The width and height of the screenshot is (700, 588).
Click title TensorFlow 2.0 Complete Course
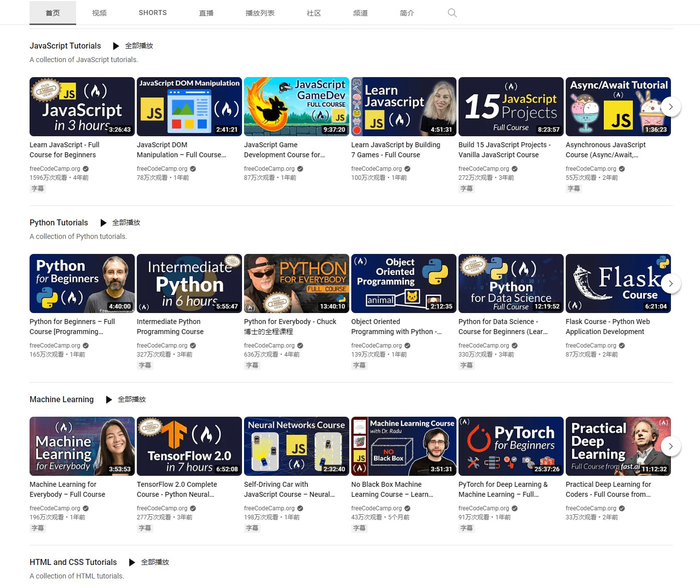tap(177, 489)
